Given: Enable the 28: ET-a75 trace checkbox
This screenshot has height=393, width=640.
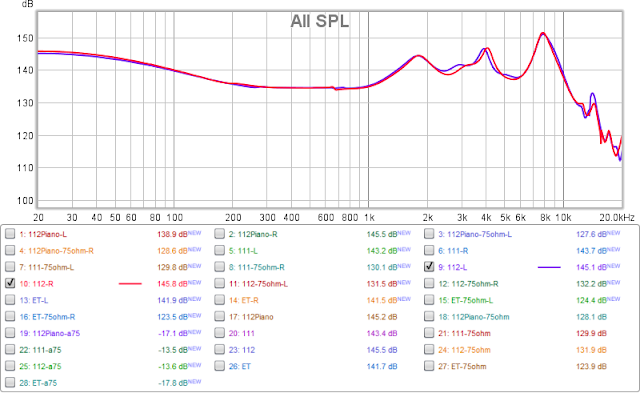Looking at the screenshot, I should tap(10, 382).
